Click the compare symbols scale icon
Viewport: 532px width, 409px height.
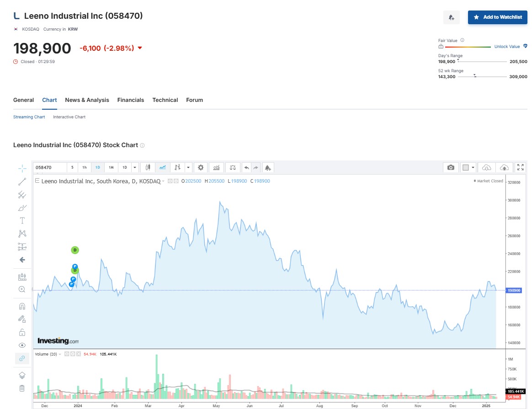tap(233, 168)
